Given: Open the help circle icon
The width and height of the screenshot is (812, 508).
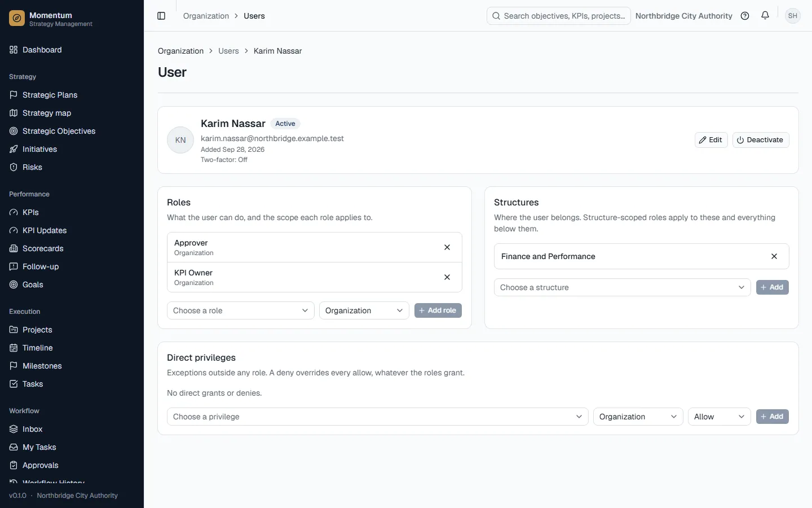Looking at the screenshot, I should tap(745, 16).
